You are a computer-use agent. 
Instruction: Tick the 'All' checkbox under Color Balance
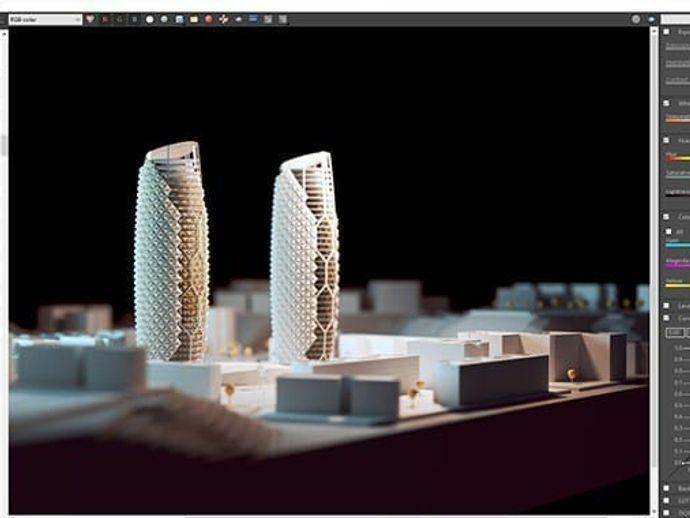click(669, 231)
